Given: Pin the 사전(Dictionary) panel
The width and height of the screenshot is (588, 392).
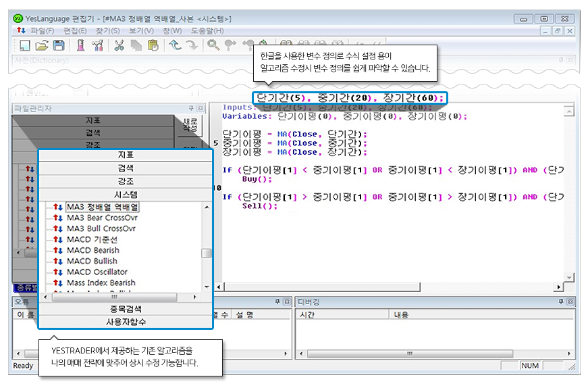Looking at the screenshot, I should pos(562,60).
